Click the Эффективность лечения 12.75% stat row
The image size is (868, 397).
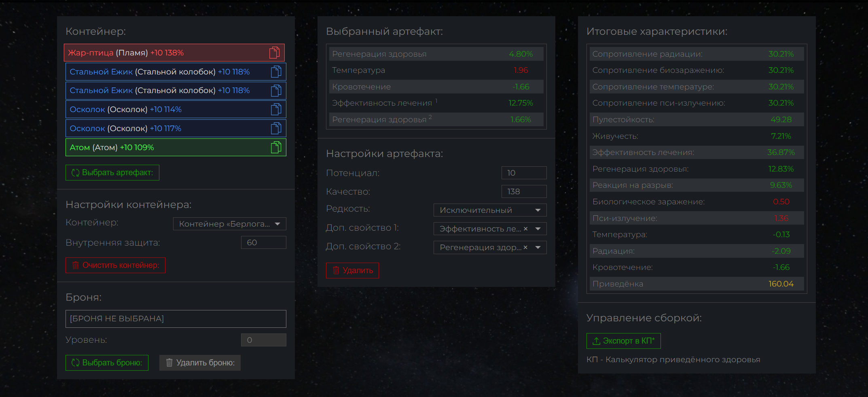pos(436,103)
